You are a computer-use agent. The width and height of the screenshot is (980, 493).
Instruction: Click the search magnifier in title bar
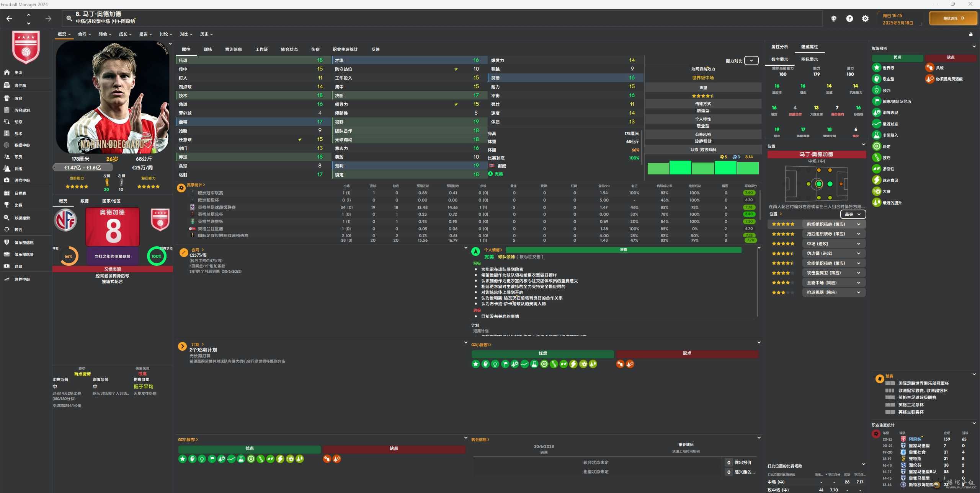pyautogui.click(x=69, y=18)
